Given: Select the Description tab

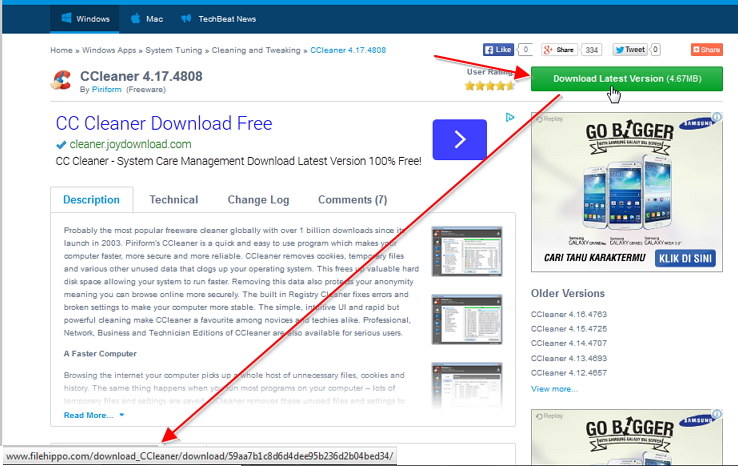Looking at the screenshot, I should (x=91, y=200).
